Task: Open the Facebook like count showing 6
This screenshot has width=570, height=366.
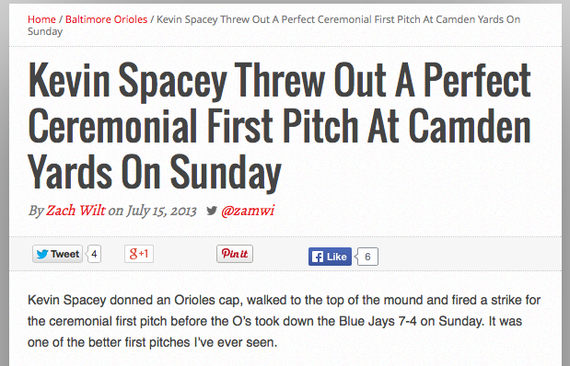Action: [366, 257]
